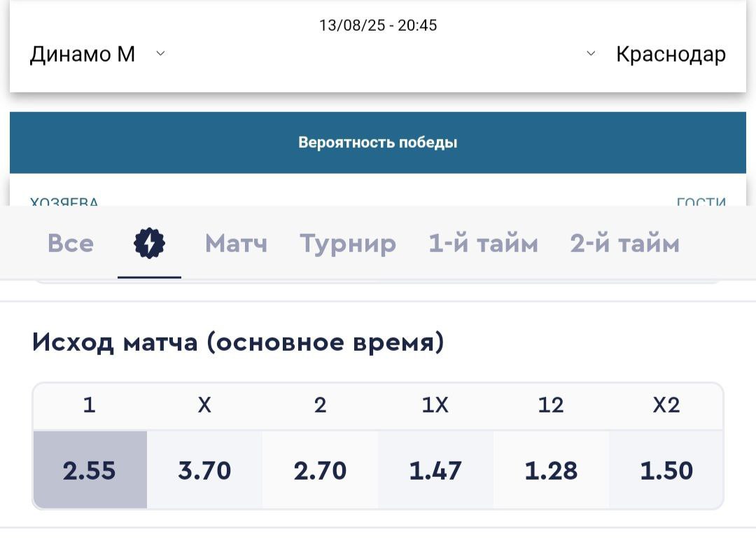This screenshot has height=549, width=756.
Task: Select the 2-й тайм tab
Action: coord(625,243)
